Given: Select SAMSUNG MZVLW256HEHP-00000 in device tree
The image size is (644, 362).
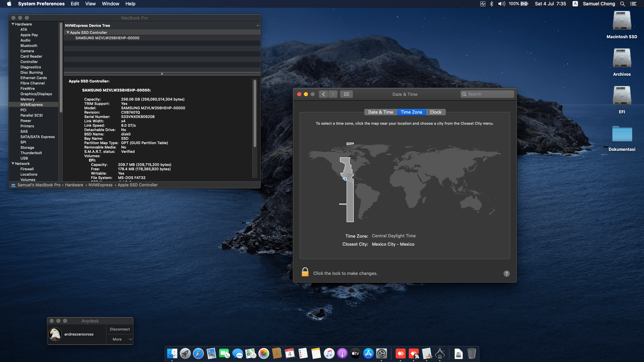Looking at the screenshot, I should coord(162,38).
